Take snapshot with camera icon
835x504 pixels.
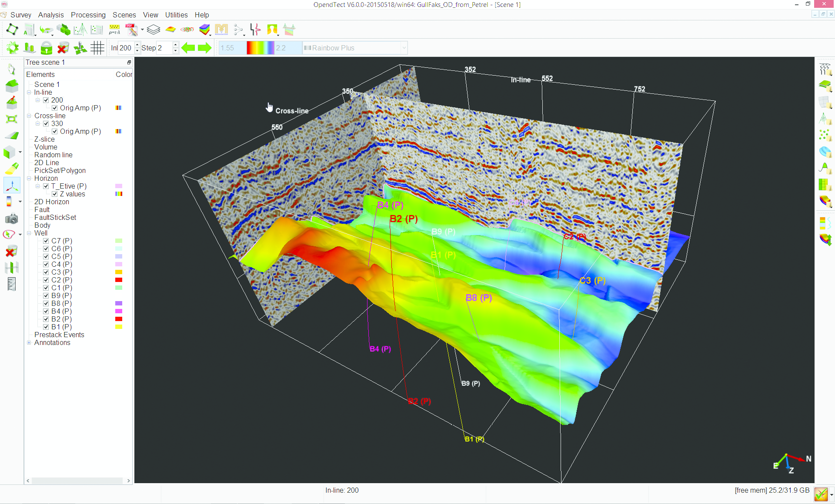pos(11,219)
